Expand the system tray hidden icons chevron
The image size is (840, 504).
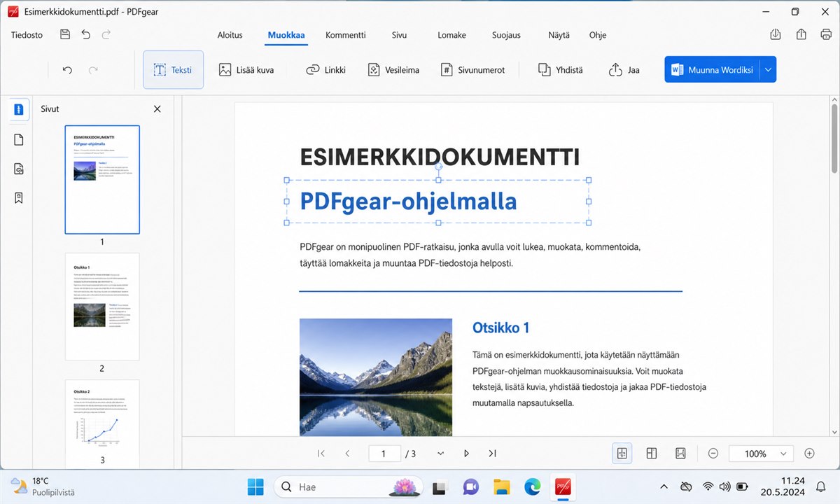tap(664, 486)
